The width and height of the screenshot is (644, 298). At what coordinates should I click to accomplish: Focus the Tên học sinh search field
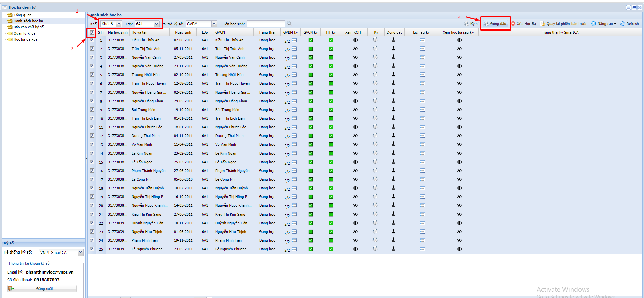[x=265, y=24]
